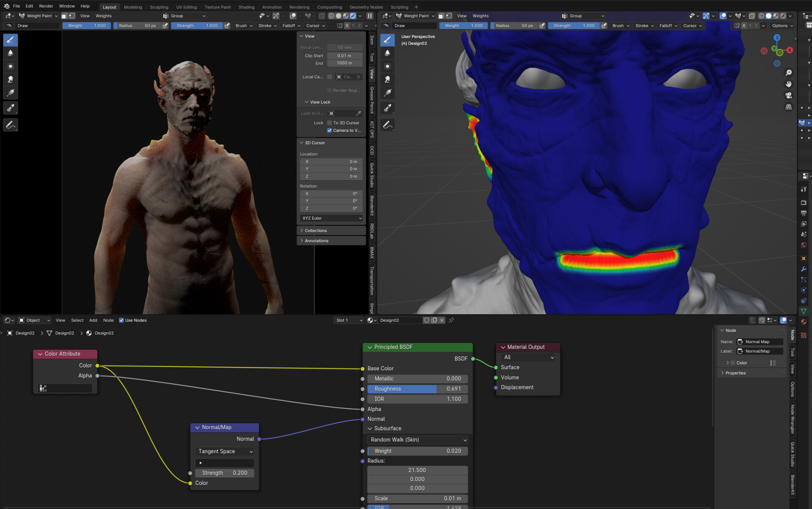The height and width of the screenshot is (509, 812).
Task: Click the Weights menu in the left viewport
Action: (x=104, y=16)
